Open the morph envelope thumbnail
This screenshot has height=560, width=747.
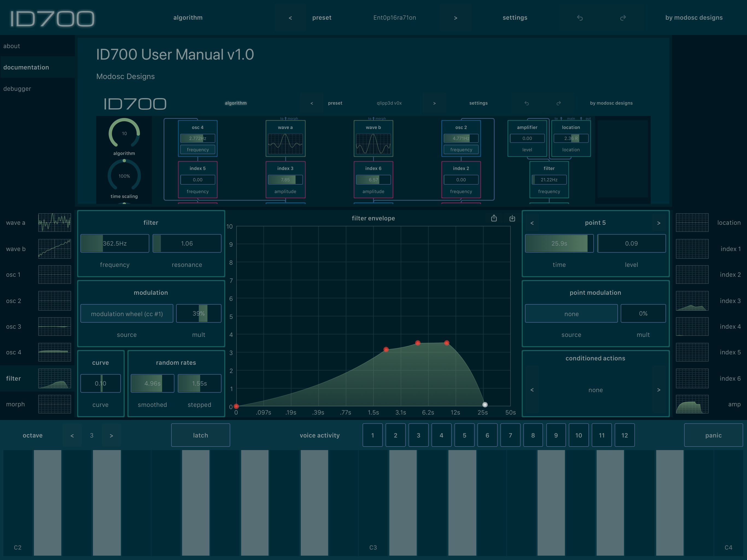point(54,404)
